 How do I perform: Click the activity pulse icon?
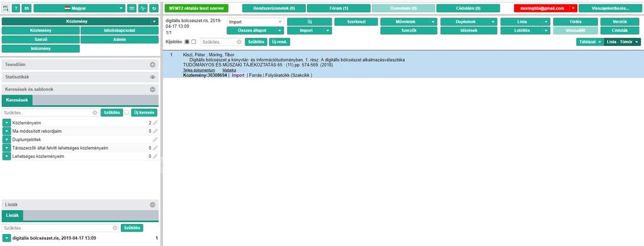[x=143, y=8]
